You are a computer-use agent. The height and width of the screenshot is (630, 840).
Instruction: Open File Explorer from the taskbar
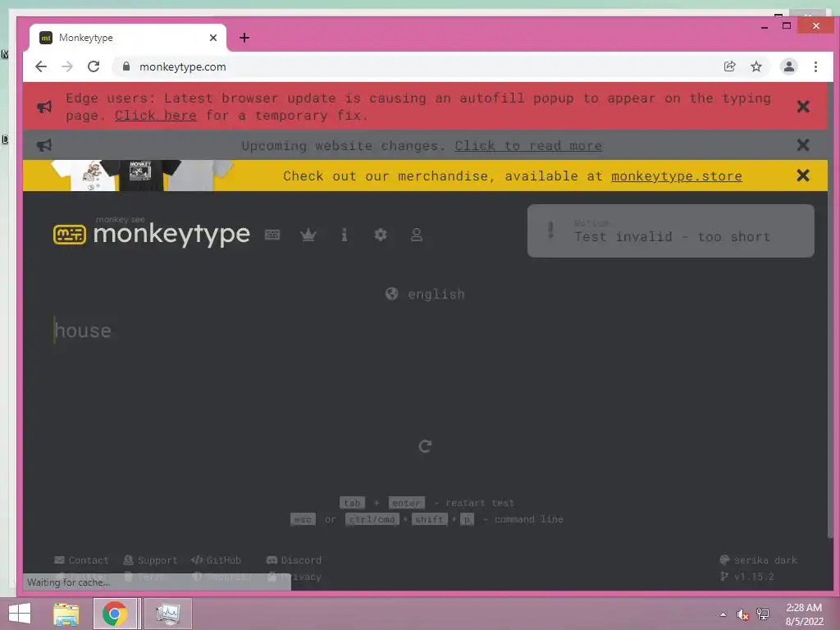pos(66,614)
